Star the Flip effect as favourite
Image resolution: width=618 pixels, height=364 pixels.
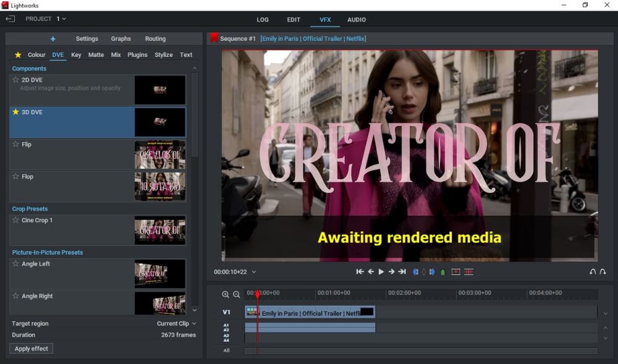pos(16,144)
